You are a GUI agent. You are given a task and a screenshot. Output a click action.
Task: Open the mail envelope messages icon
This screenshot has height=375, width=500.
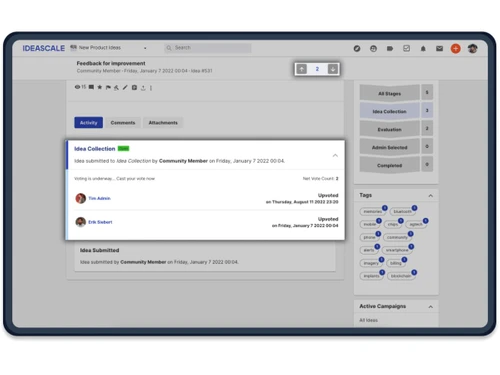pos(439,49)
